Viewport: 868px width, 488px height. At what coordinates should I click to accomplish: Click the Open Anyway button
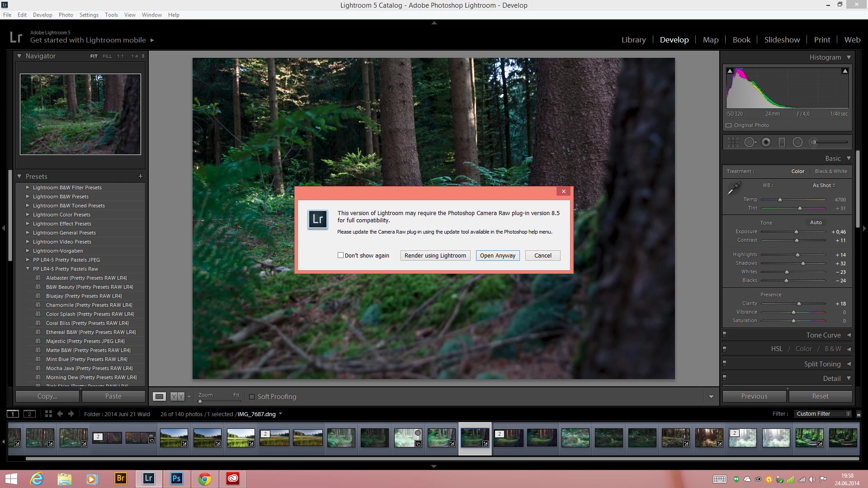tap(497, 255)
